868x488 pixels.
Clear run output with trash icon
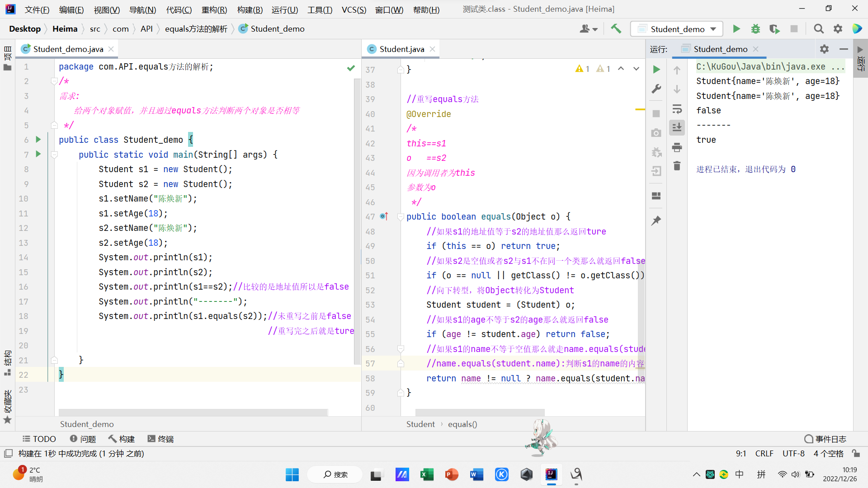pyautogui.click(x=677, y=166)
